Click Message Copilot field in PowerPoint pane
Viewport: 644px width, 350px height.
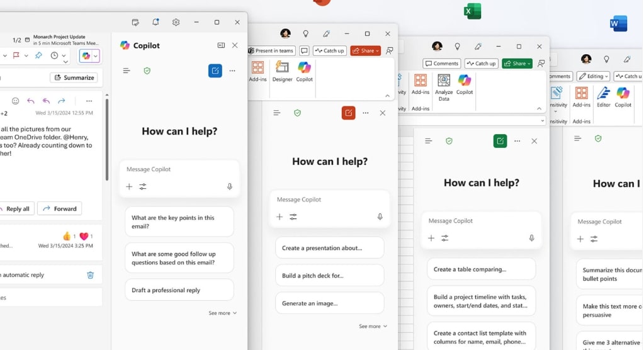[330, 210]
